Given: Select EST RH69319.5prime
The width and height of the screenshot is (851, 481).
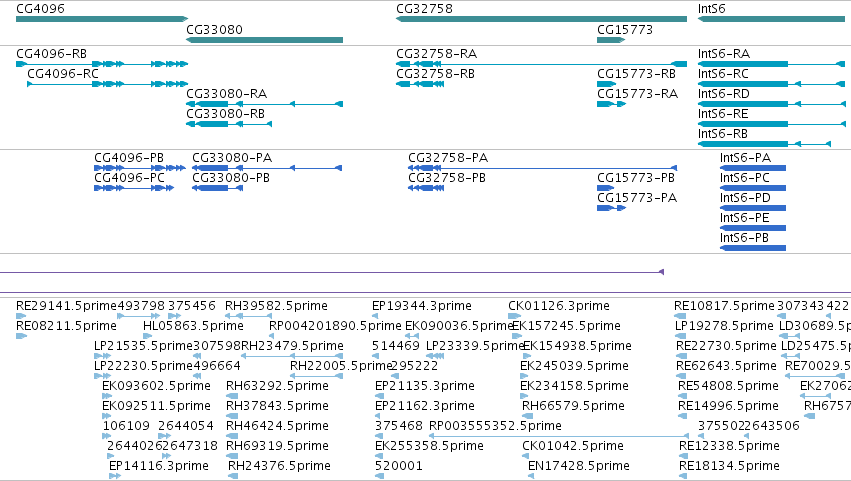Looking at the screenshot, I should pyautogui.click(x=232, y=457).
